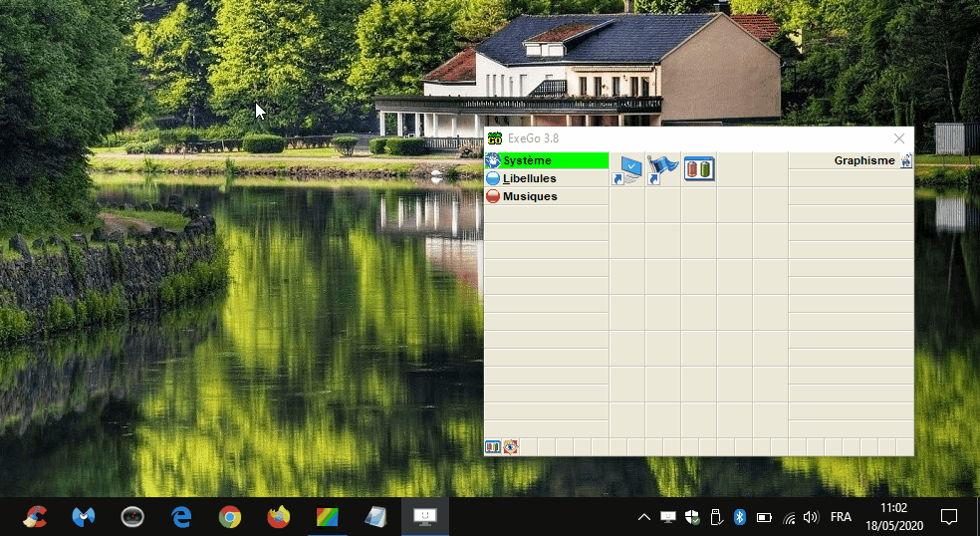Open Windows Security from the tray

(x=692, y=517)
